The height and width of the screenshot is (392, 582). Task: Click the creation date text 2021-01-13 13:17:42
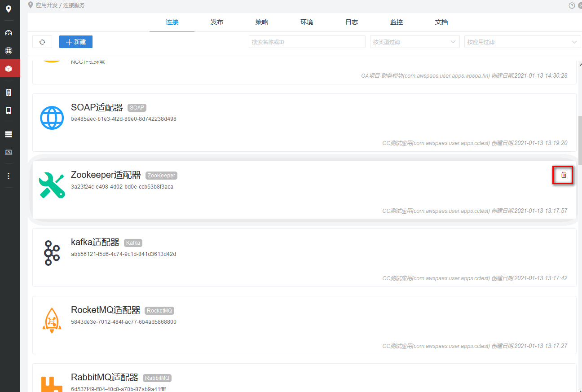(x=541, y=278)
